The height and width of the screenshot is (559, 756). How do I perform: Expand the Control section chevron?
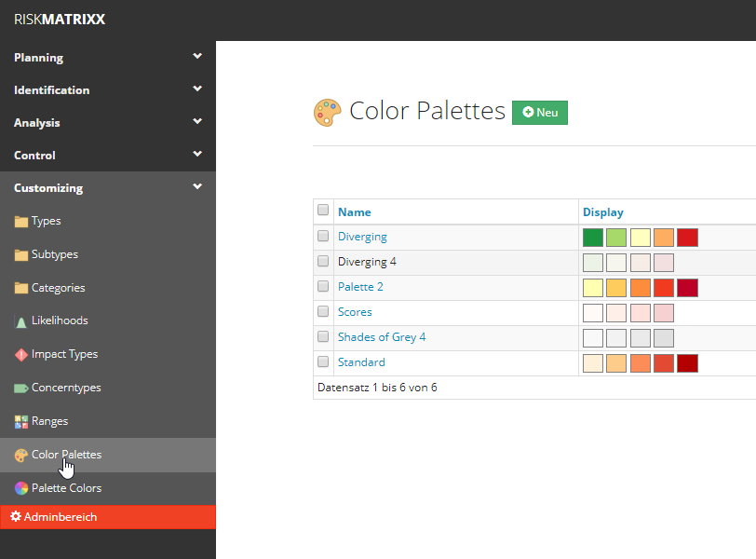pyautogui.click(x=197, y=154)
